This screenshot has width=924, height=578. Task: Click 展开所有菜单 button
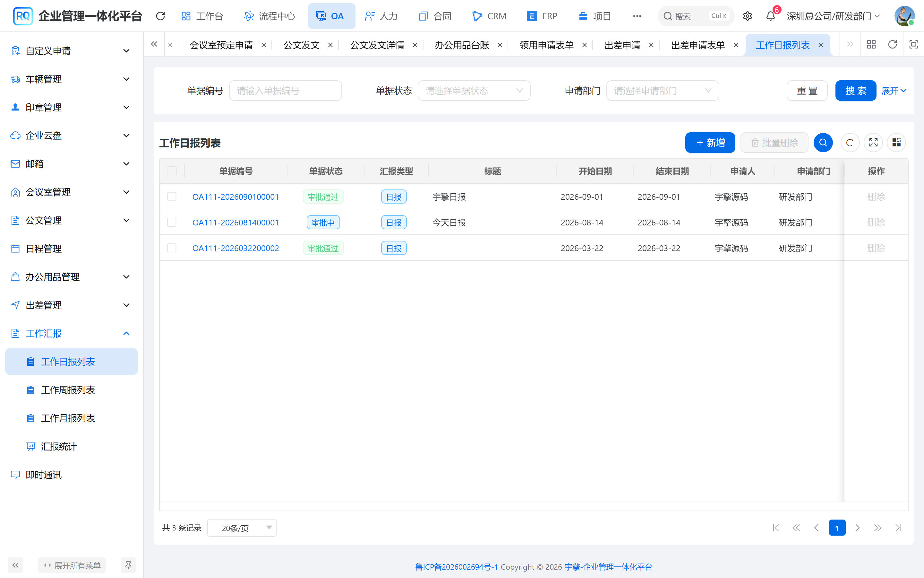point(72,565)
